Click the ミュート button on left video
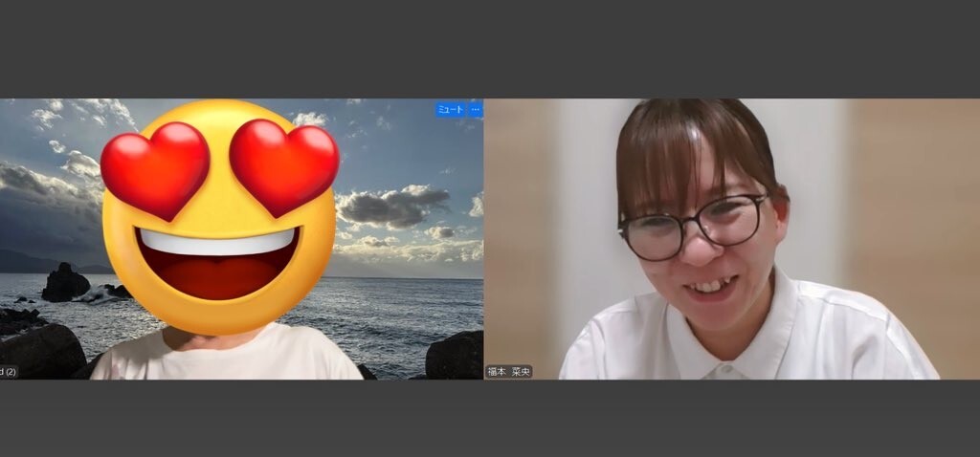Screen dimensions: 980x457 (451, 110)
